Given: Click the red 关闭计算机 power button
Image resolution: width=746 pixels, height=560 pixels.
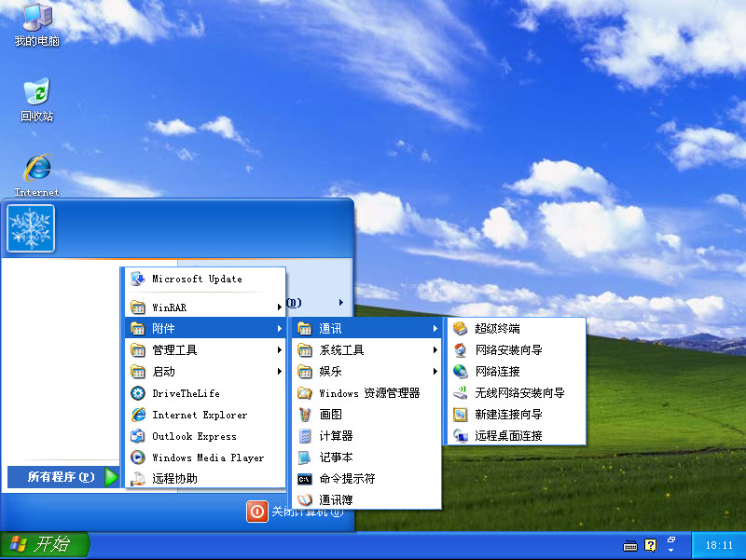Looking at the screenshot, I should [x=257, y=512].
